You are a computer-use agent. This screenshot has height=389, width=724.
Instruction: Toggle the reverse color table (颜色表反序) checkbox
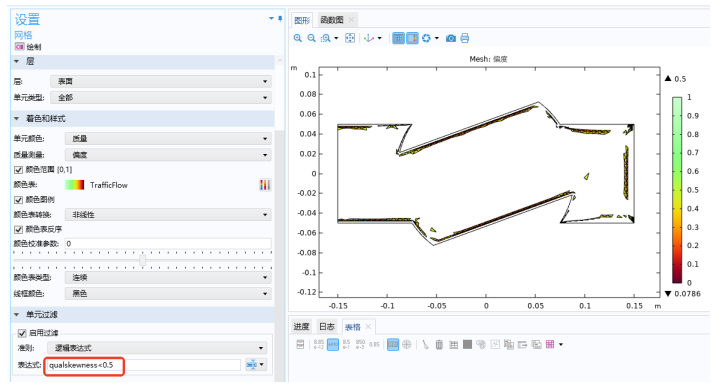18,229
